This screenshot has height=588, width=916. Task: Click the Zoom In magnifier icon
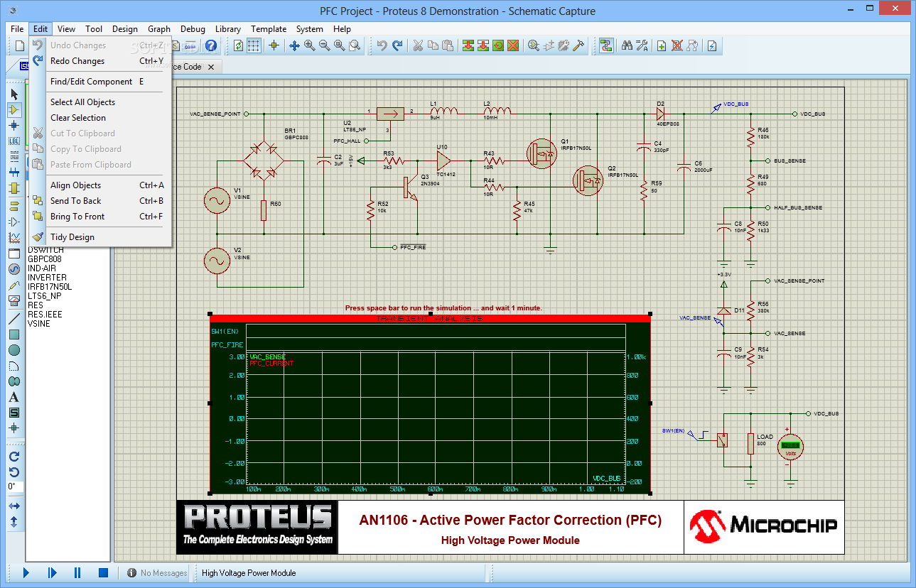click(310, 45)
